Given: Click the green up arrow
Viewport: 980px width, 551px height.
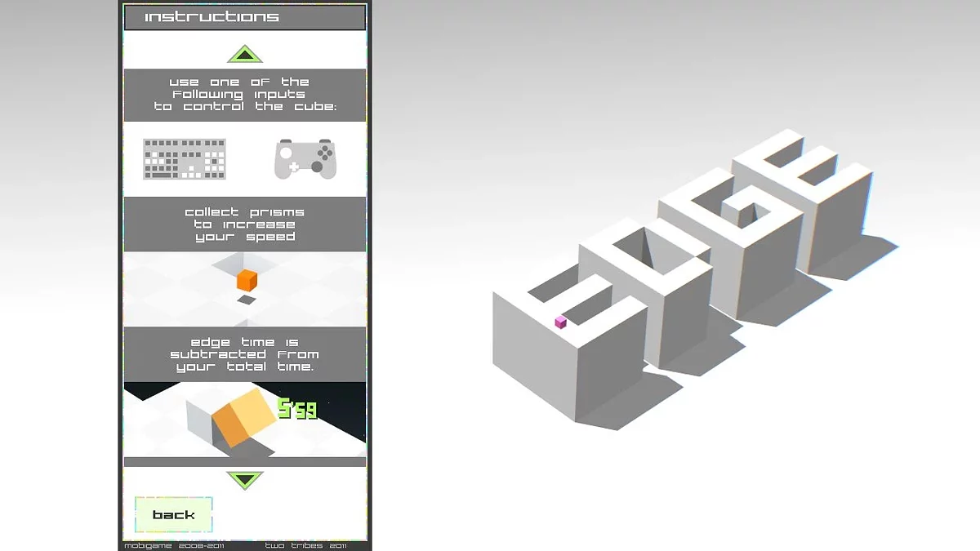Looking at the screenshot, I should [x=244, y=55].
